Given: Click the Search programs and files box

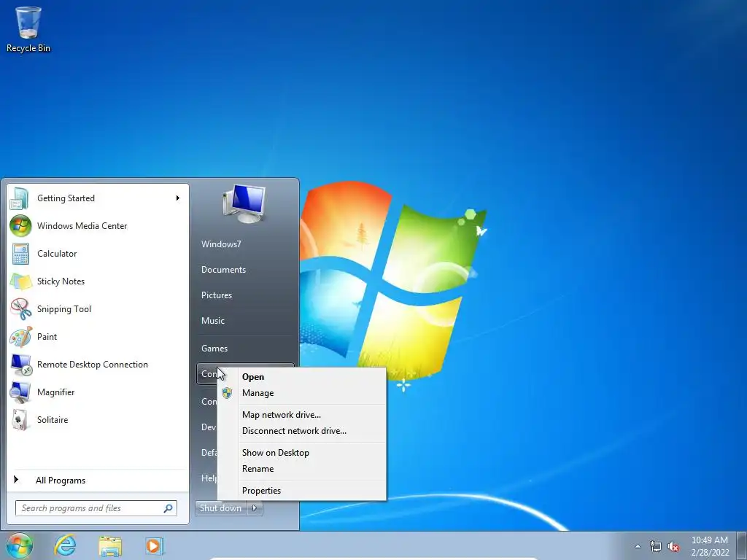Looking at the screenshot, I should click(96, 508).
